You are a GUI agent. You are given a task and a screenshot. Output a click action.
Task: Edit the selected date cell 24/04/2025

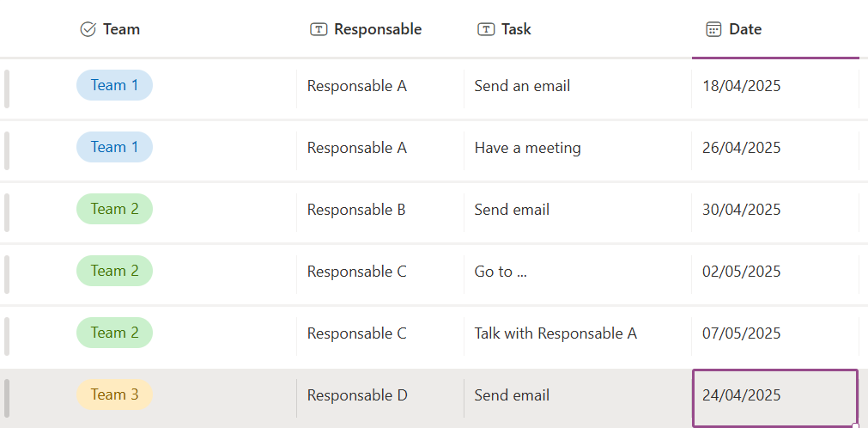click(x=774, y=396)
